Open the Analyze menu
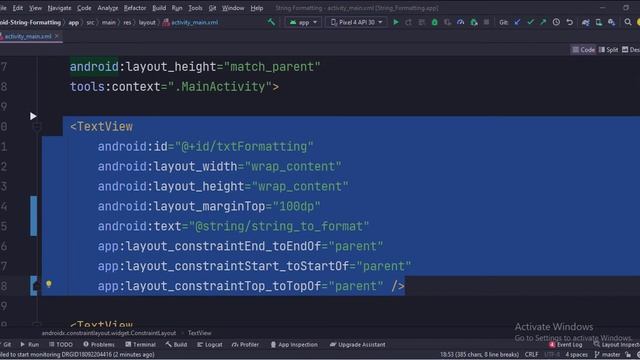 pos(108,8)
